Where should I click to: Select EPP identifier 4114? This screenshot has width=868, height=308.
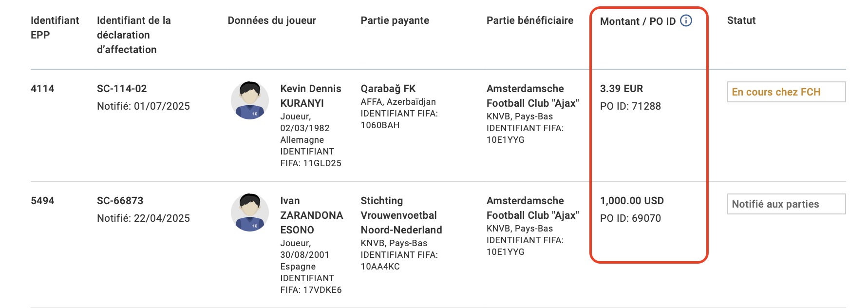coord(42,89)
